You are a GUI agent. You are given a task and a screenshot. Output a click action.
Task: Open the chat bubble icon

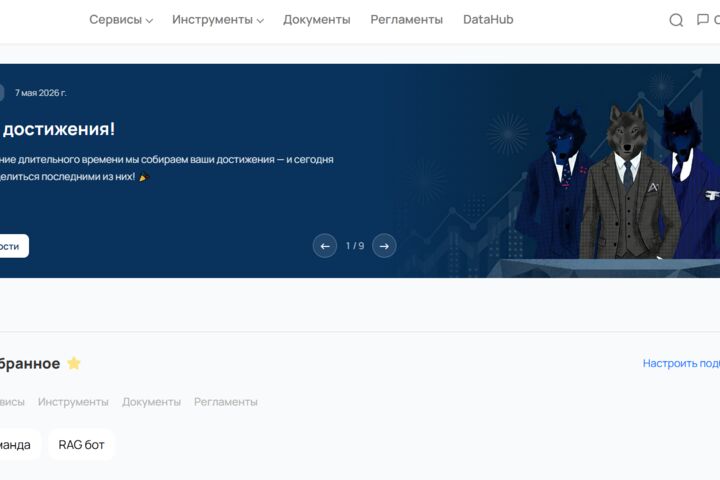click(x=703, y=19)
